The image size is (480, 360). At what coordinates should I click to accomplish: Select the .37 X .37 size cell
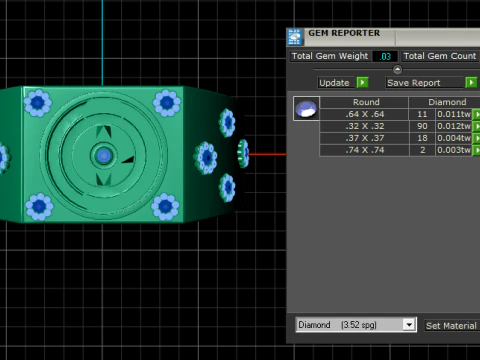click(x=364, y=138)
